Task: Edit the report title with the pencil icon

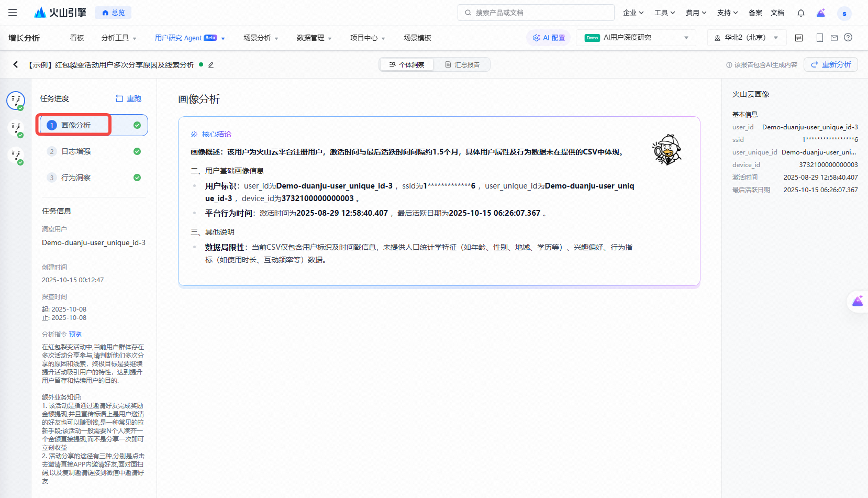Action: coord(211,64)
